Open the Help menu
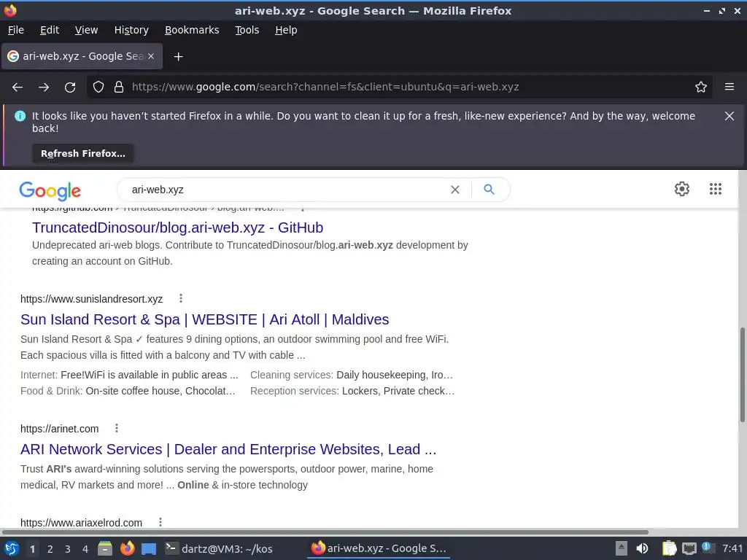This screenshot has width=747, height=560. point(286,30)
